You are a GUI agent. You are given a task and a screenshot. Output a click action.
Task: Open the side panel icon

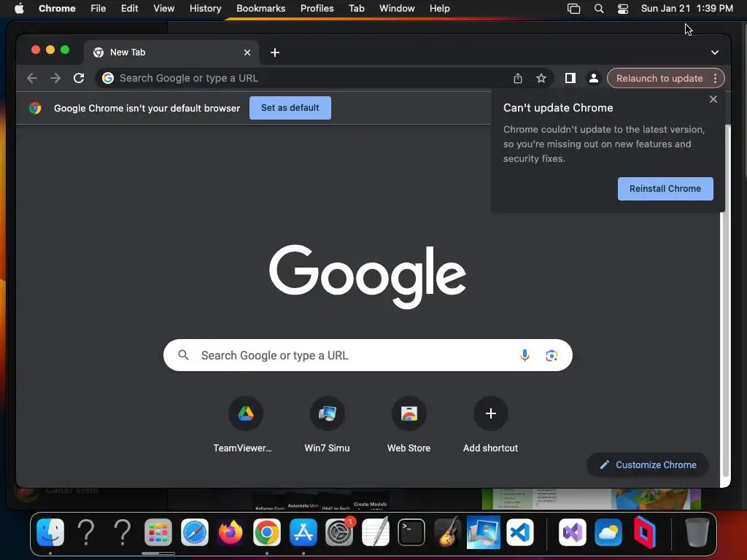tap(570, 78)
